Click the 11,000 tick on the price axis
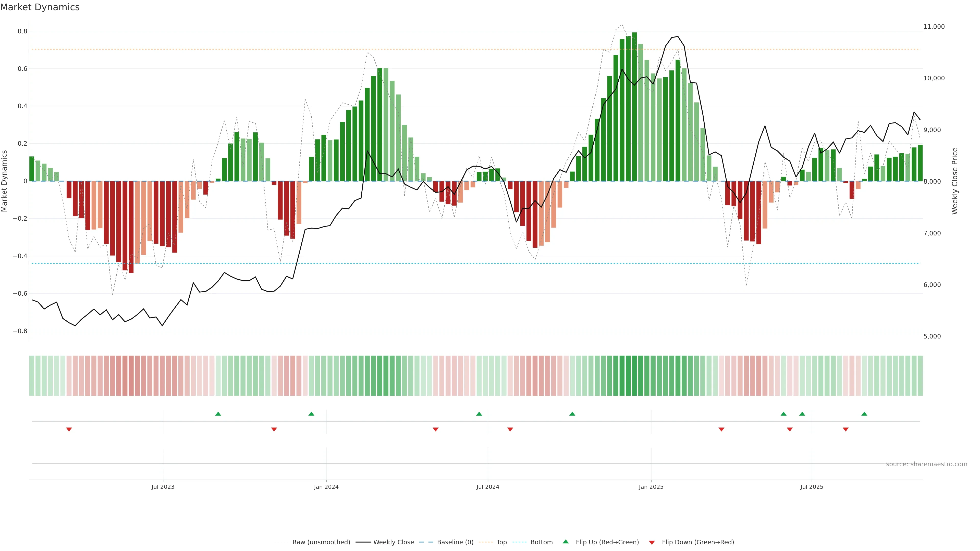This screenshot has width=980, height=551. 934,27
